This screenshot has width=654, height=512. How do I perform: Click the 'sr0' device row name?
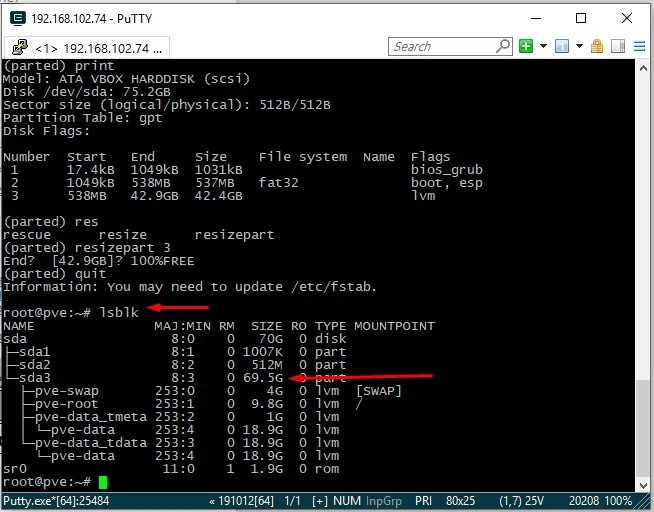15,469
